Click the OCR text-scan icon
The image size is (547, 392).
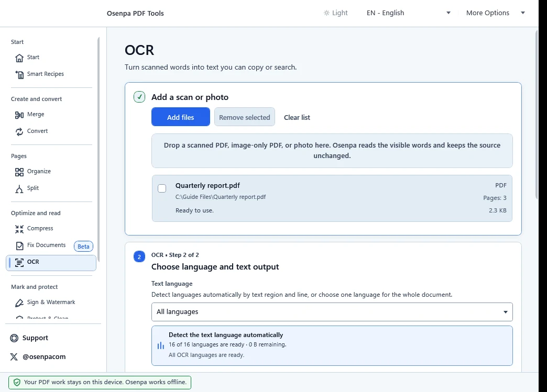coord(19,262)
